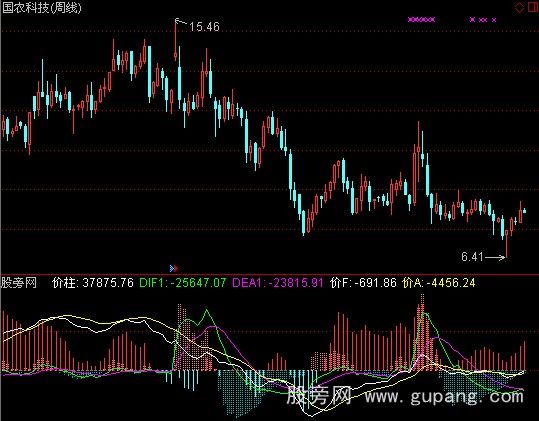The height and width of the screenshot is (421, 539).
Task: Select the yellow 价A: -4456.24 value
Action: pos(439,283)
